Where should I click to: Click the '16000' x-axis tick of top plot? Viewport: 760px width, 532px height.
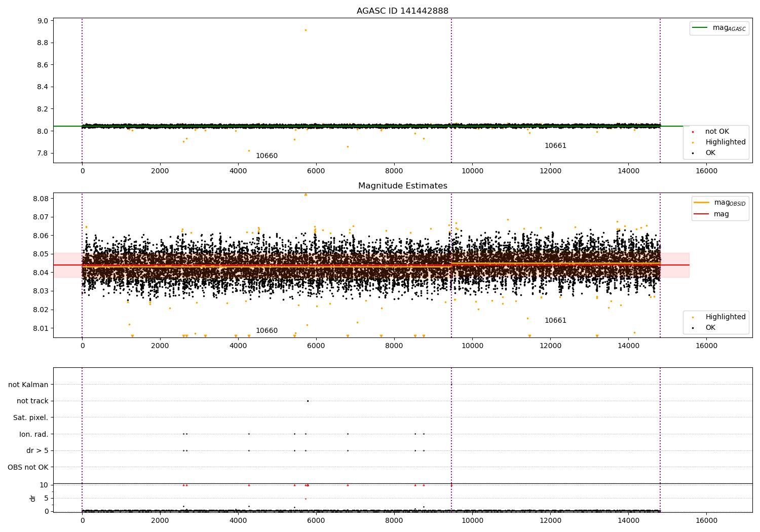coord(707,171)
